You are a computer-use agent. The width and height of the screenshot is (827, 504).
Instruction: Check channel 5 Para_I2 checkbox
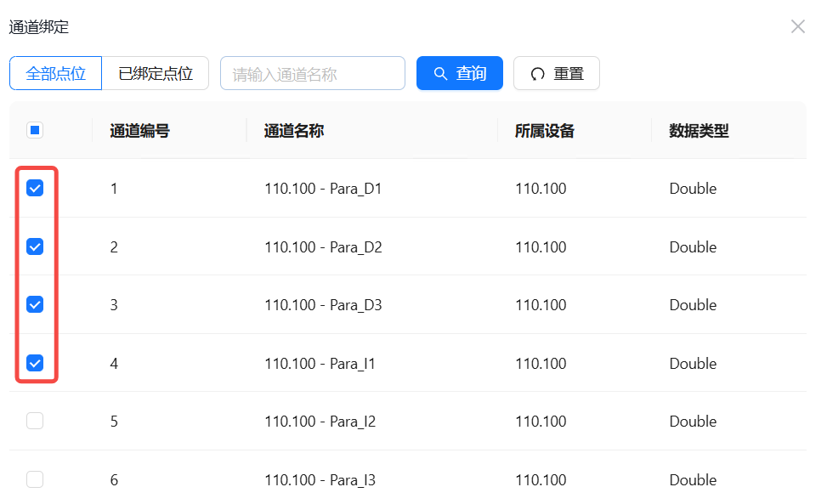point(35,421)
